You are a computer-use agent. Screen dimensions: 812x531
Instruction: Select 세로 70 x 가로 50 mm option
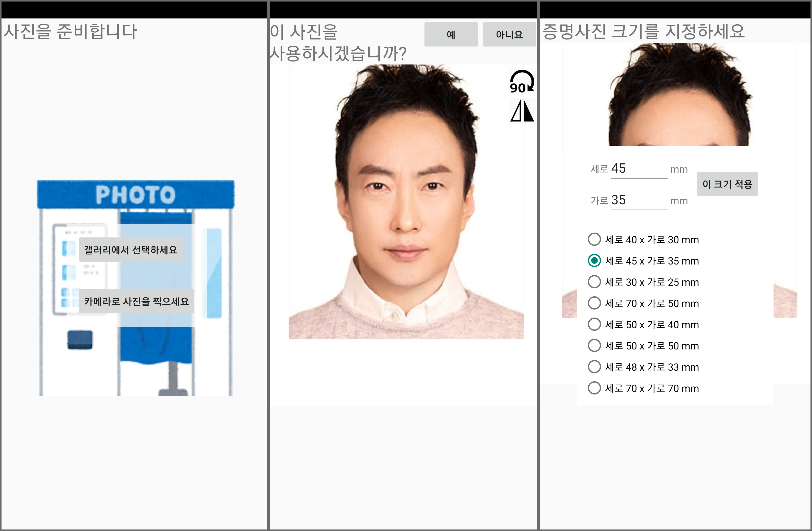click(x=644, y=303)
